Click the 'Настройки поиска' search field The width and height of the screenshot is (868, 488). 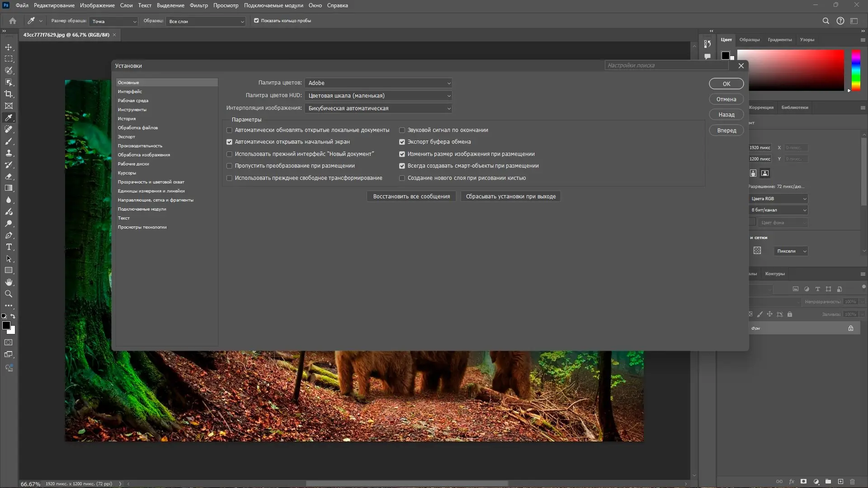pos(666,66)
